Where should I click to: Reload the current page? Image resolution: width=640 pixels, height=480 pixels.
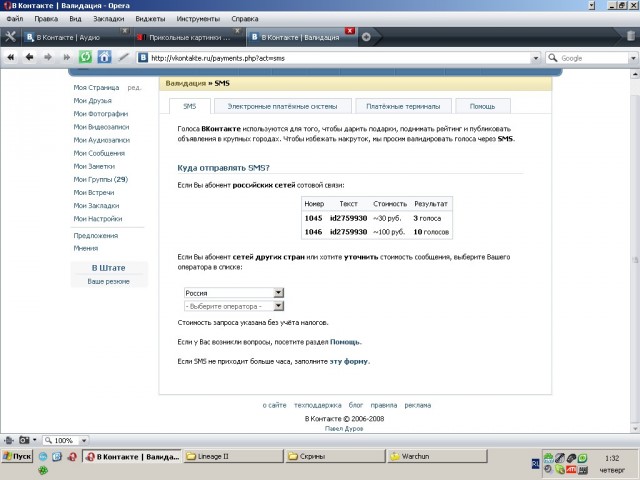coord(85,57)
